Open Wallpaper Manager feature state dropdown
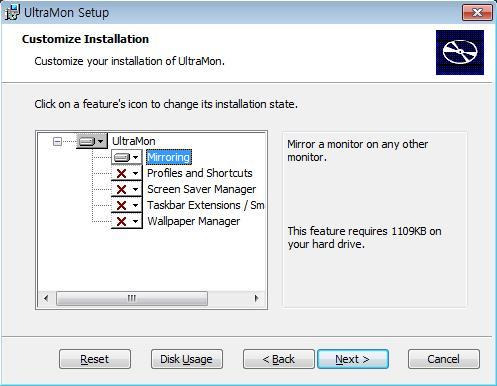The image size is (497, 386). pos(127,221)
